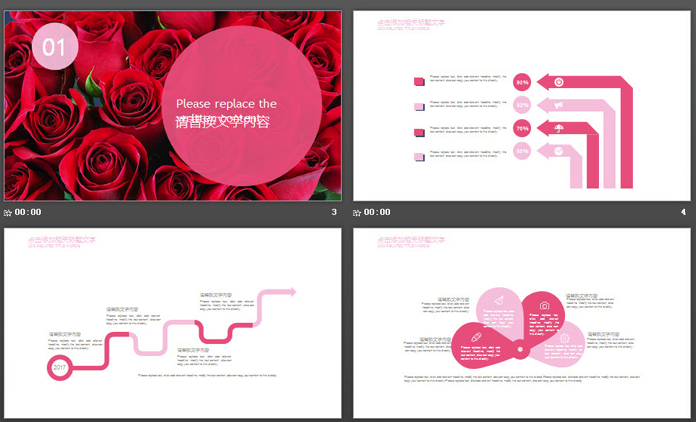Click the transition star icon under arrows slide

click(x=358, y=212)
